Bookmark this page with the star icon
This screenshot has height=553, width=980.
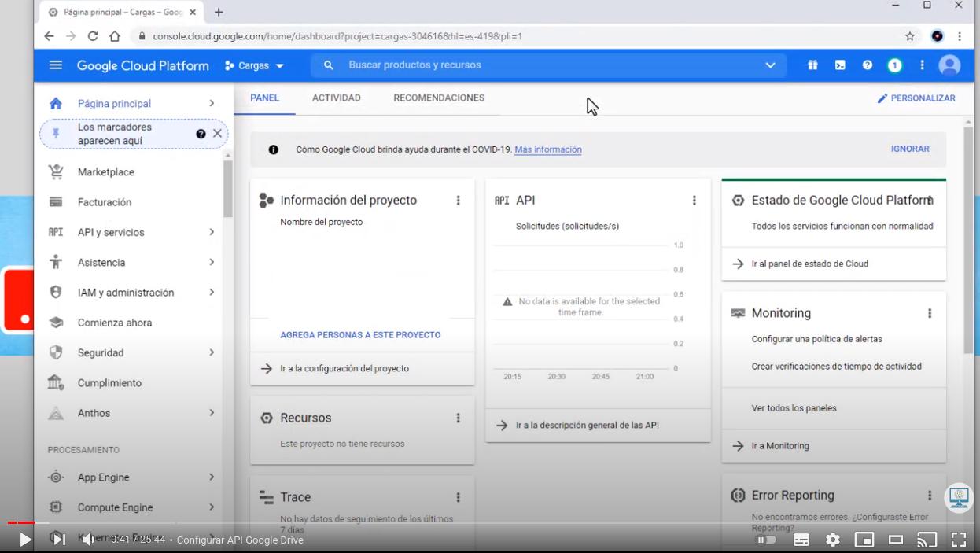click(910, 36)
